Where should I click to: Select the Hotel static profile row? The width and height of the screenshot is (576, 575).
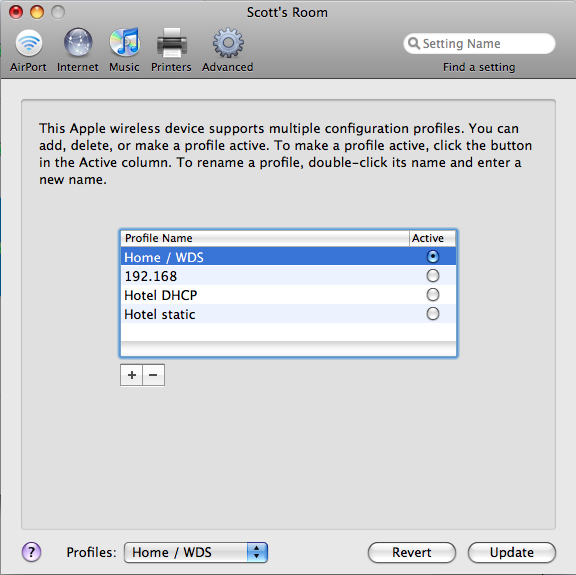[x=288, y=314]
